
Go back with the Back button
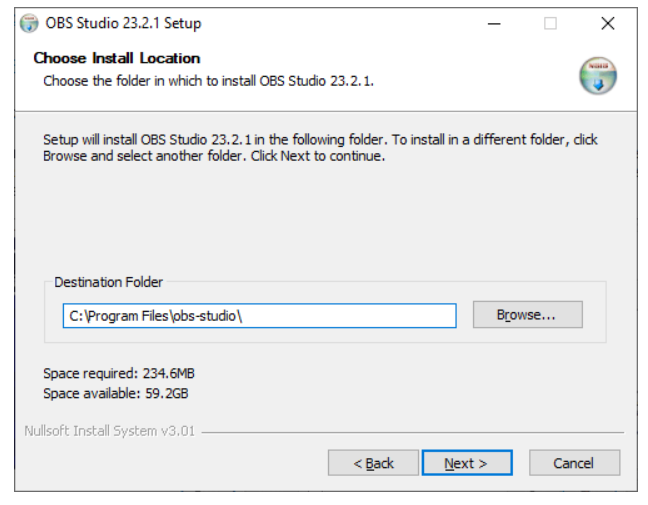click(x=374, y=463)
